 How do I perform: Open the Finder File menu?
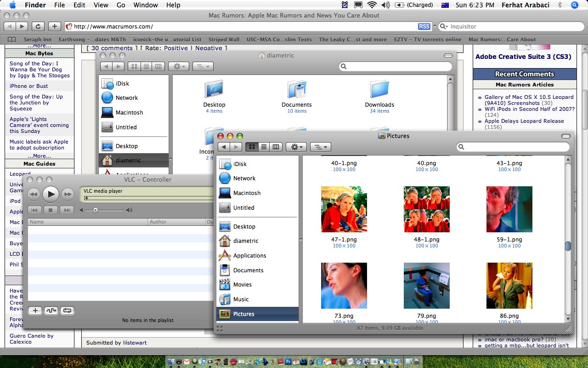tap(59, 5)
